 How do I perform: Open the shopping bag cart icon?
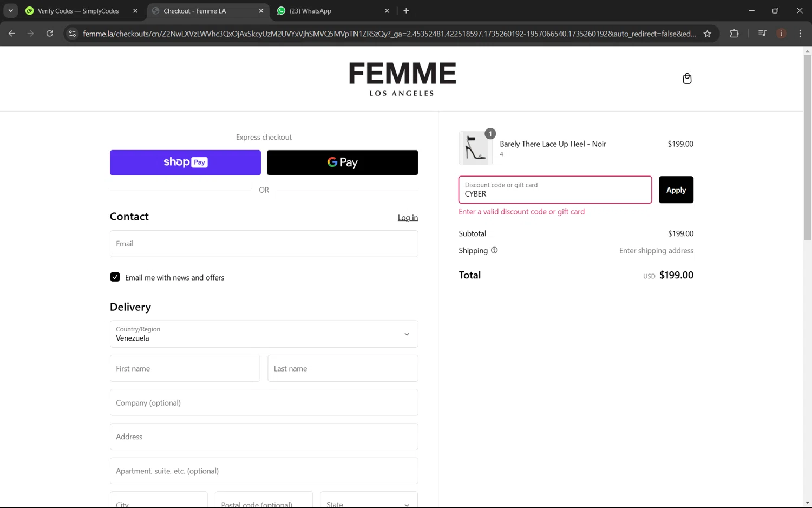click(x=687, y=79)
